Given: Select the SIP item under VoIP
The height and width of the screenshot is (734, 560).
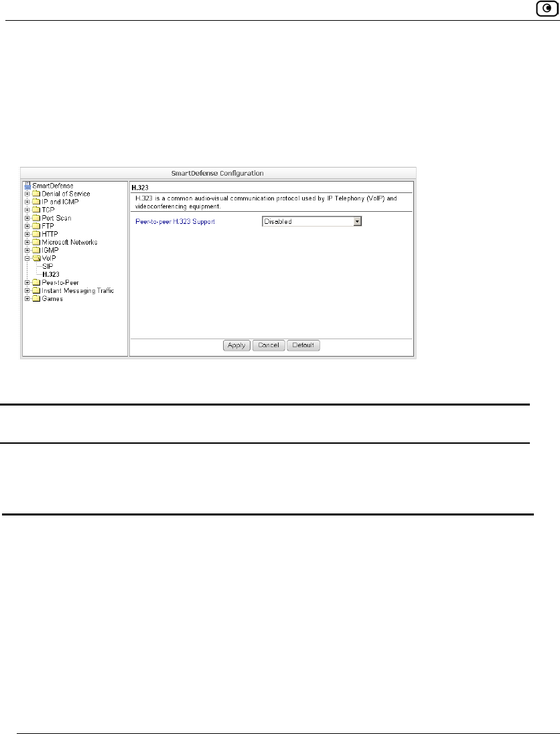Looking at the screenshot, I should click(48, 266).
